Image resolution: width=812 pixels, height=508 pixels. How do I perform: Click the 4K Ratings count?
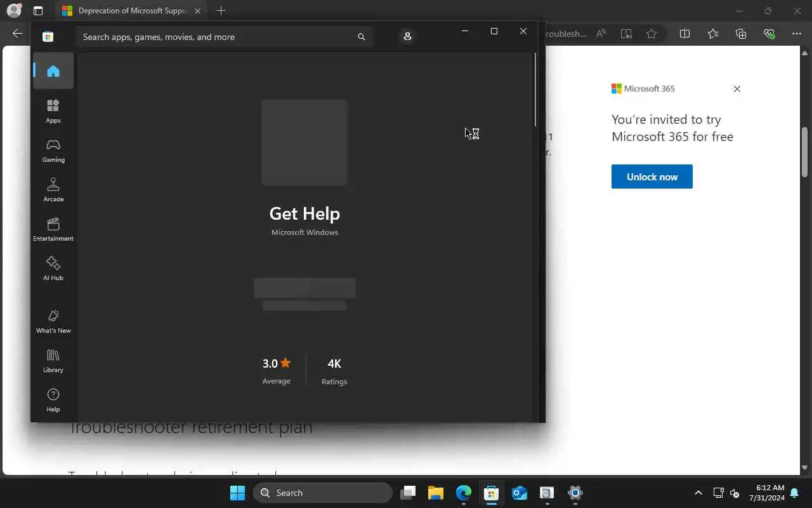point(334,371)
